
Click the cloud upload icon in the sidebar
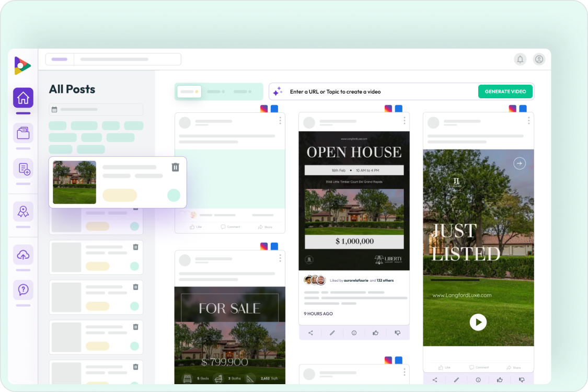pyautogui.click(x=23, y=254)
